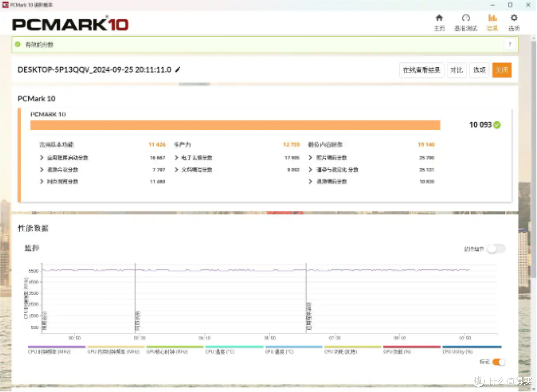Click the Essentials score 11 426
This screenshot has width=537, height=392.
pos(157,145)
